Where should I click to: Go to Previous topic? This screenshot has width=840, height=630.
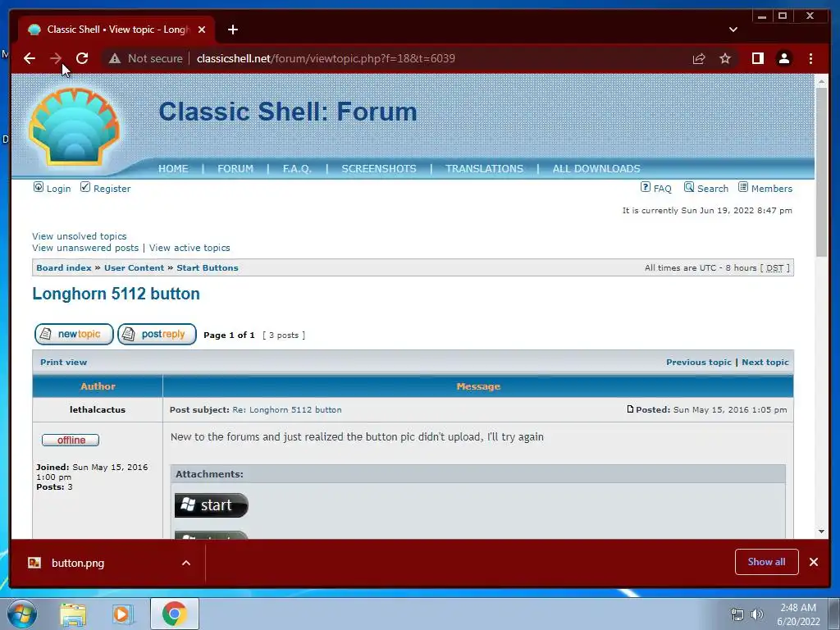tap(699, 362)
